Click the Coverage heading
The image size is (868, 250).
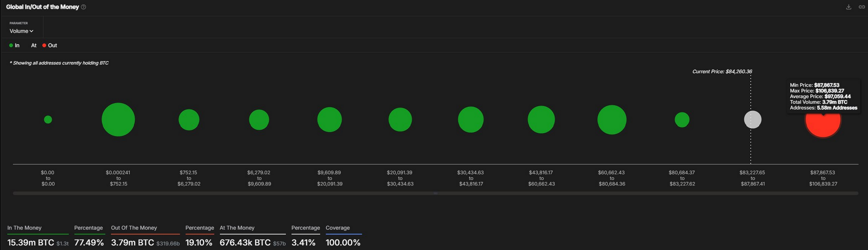[x=338, y=228]
